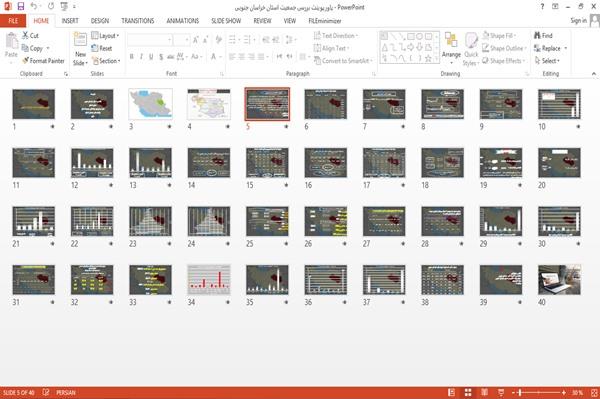Open the font name combo box

[149, 40]
